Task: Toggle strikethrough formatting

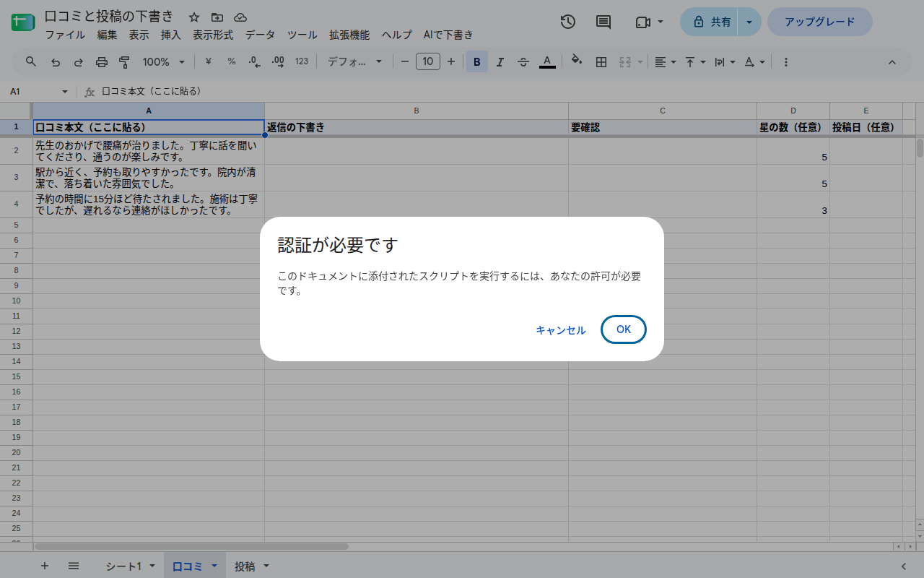Action: click(523, 62)
